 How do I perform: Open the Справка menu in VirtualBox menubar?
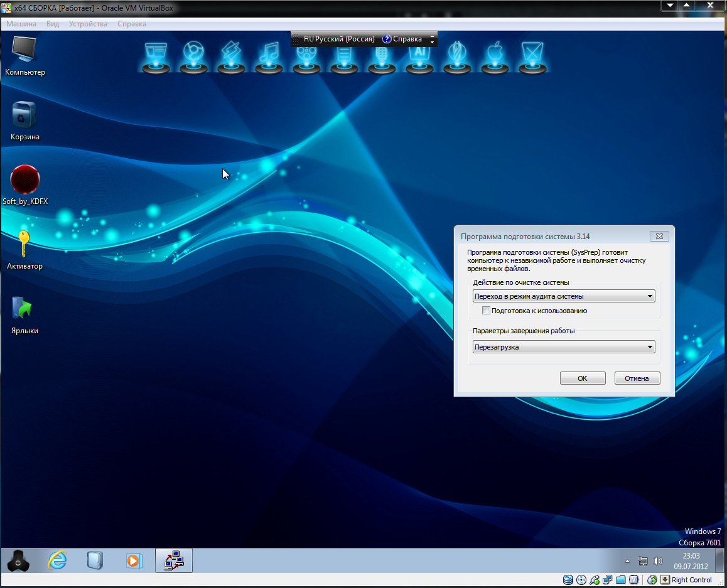tap(132, 24)
